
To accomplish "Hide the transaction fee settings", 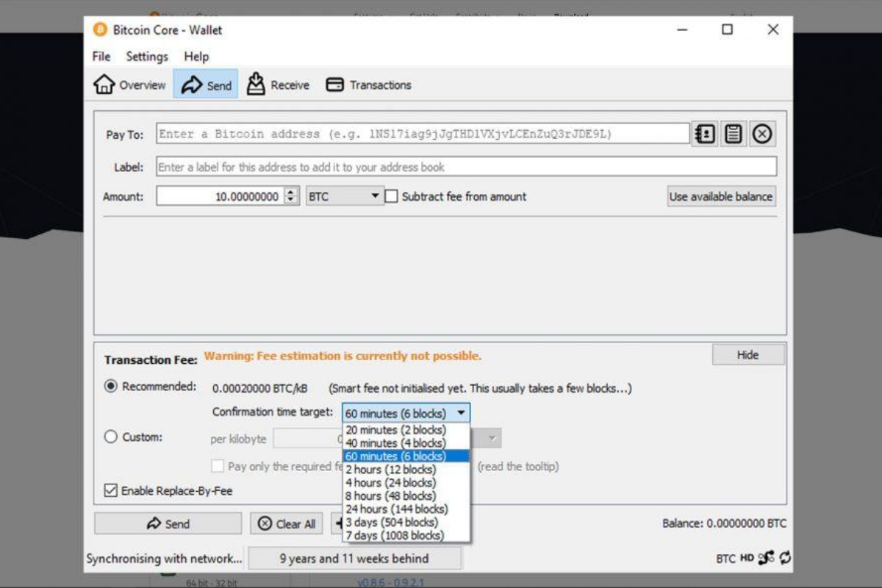I will tap(748, 355).
